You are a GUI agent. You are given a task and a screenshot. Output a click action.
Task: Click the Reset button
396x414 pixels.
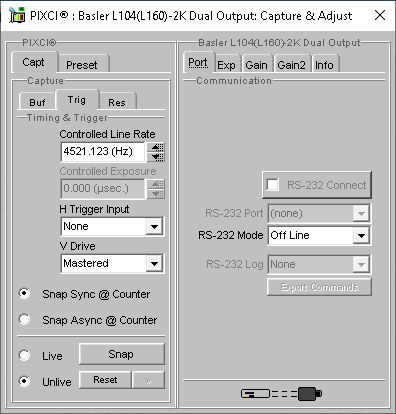tap(105, 380)
